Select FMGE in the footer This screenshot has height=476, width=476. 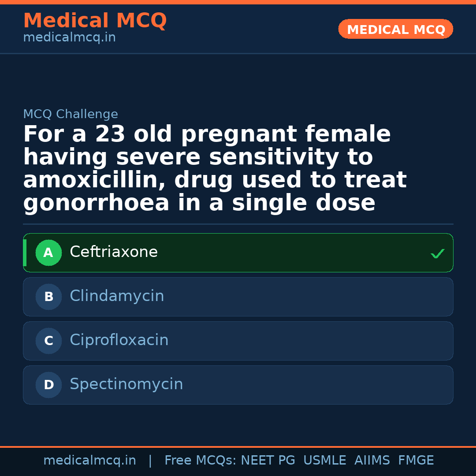point(416,461)
